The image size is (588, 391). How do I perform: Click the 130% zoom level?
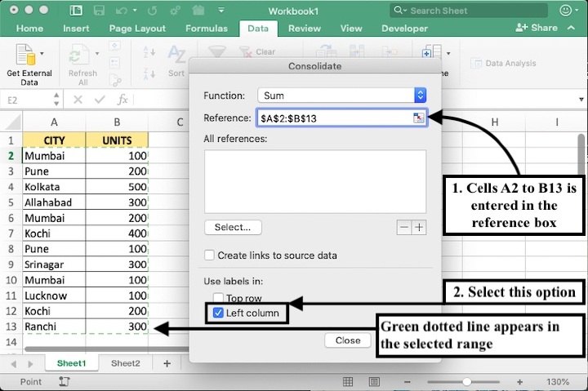click(558, 382)
